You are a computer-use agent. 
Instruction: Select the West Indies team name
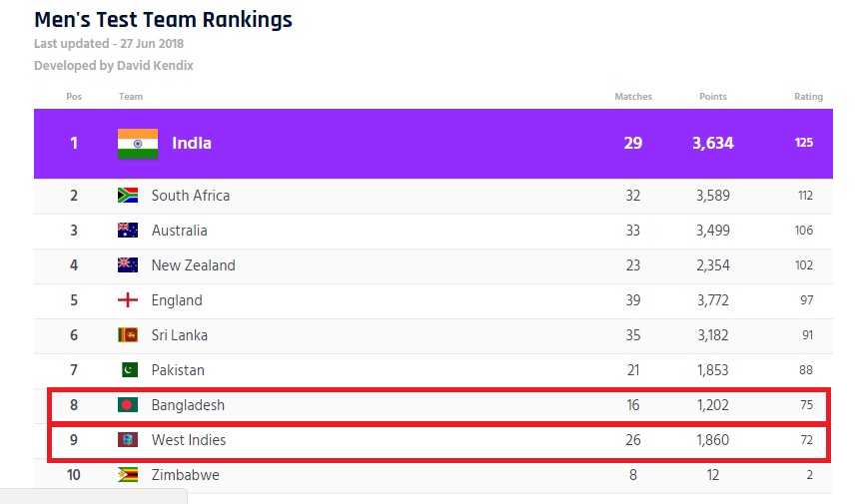(189, 440)
